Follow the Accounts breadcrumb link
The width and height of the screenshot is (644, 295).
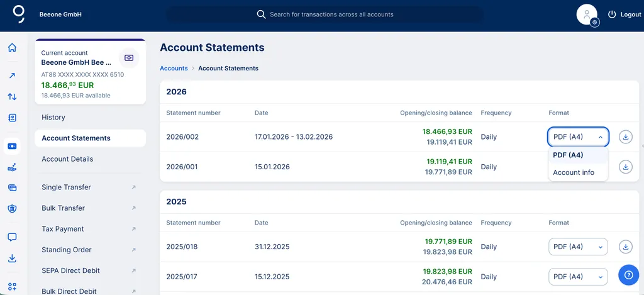point(174,68)
